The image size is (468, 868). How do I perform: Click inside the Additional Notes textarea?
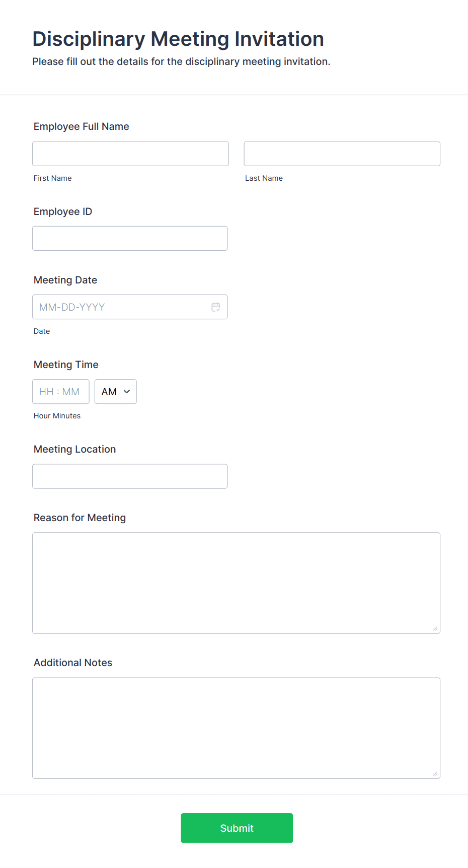(236, 728)
